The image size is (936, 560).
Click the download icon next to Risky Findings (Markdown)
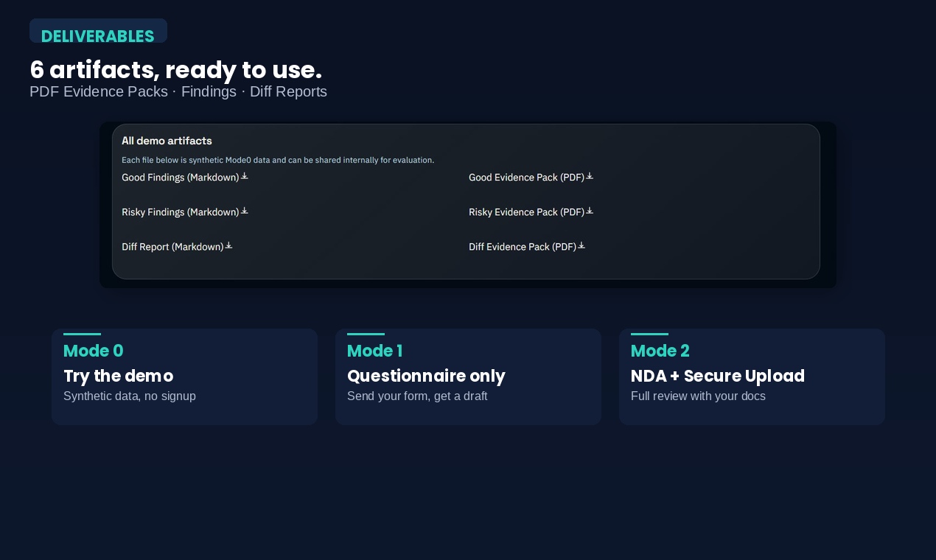[x=245, y=211]
